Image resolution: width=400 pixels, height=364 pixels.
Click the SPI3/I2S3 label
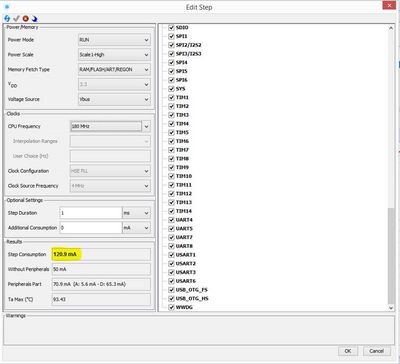coord(189,54)
